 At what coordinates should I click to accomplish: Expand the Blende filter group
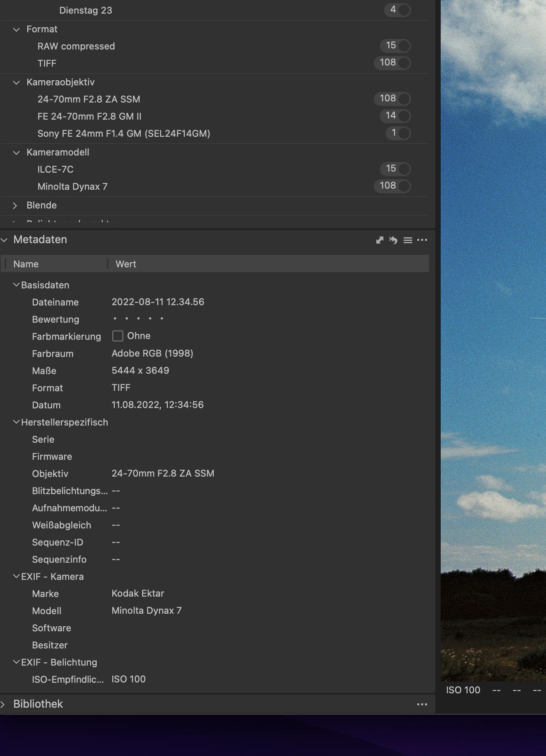(x=16, y=205)
